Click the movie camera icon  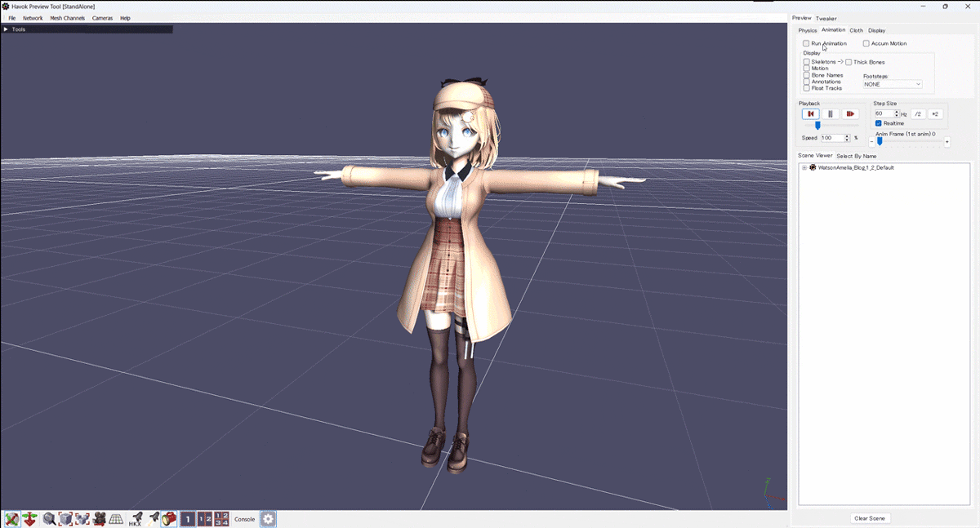[100, 519]
